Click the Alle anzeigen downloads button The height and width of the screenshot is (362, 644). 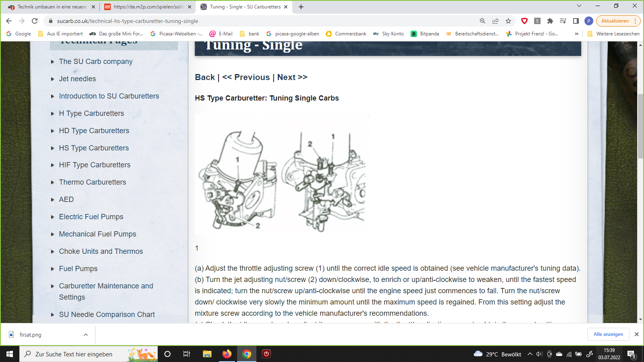point(608,334)
